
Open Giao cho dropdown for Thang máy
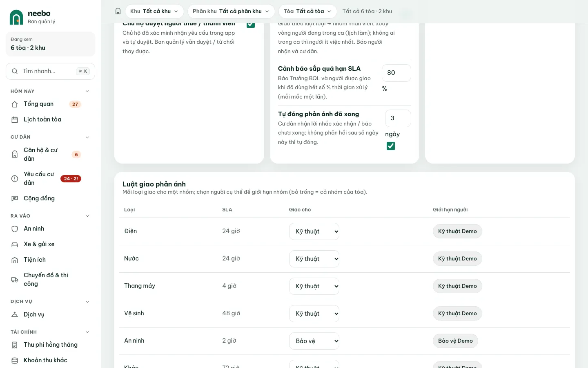point(314,286)
